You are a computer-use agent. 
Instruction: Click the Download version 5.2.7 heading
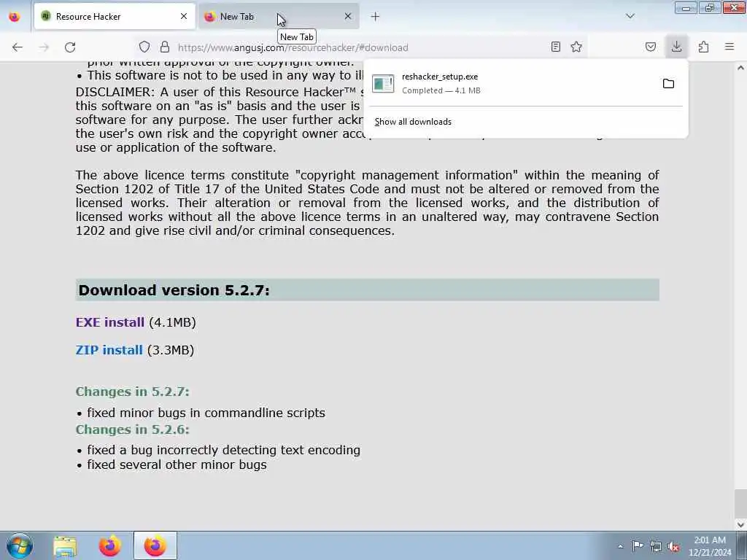tap(174, 290)
